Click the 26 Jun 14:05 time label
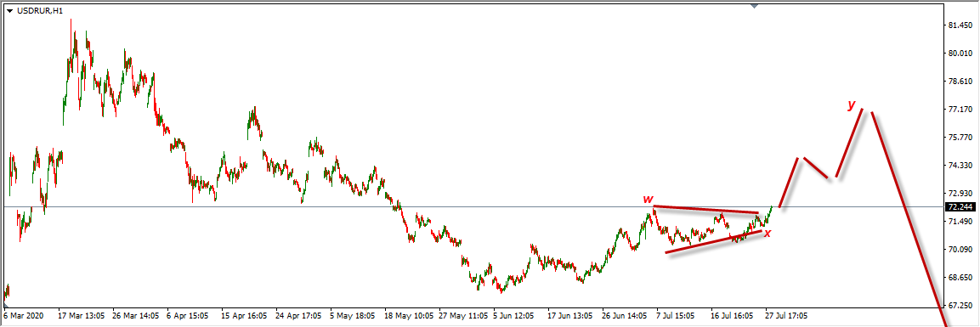 [x=626, y=317]
